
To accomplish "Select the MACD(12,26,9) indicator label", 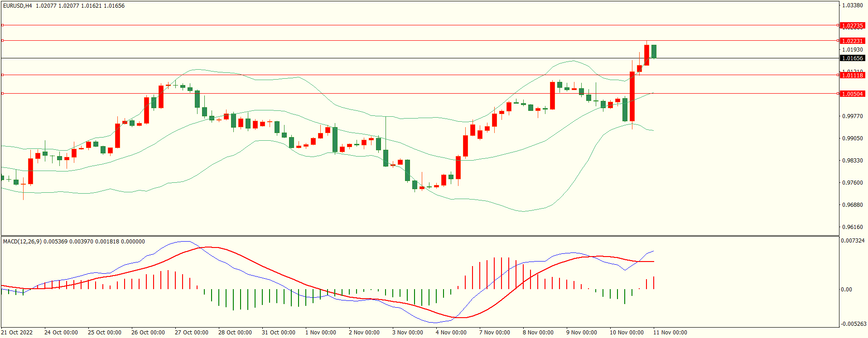I will pyautogui.click(x=22, y=242).
